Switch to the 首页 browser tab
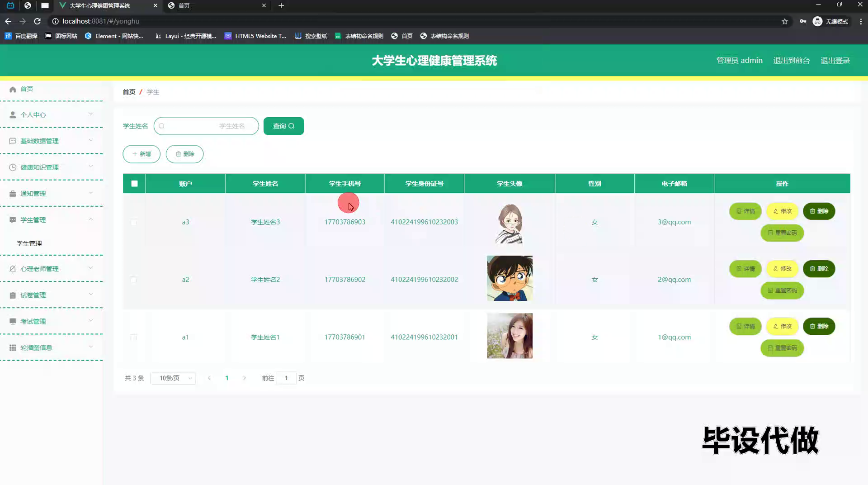The image size is (868, 485). (x=217, y=5)
